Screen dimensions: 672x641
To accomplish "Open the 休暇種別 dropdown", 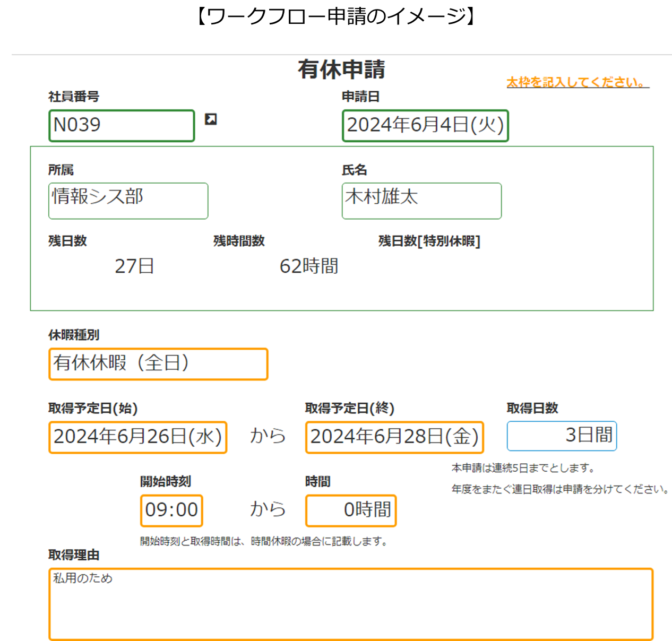I will click(x=158, y=364).
